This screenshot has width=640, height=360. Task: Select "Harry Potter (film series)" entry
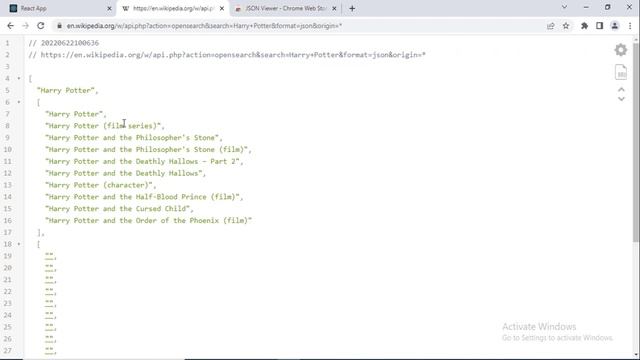103,126
